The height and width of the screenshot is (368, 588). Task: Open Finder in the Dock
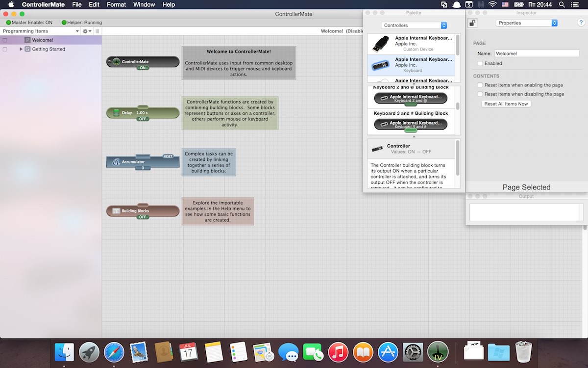tap(64, 352)
